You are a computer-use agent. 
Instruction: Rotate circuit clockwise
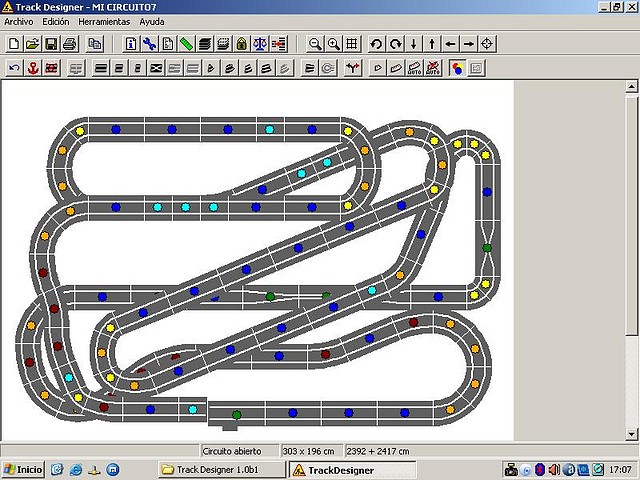[395, 44]
